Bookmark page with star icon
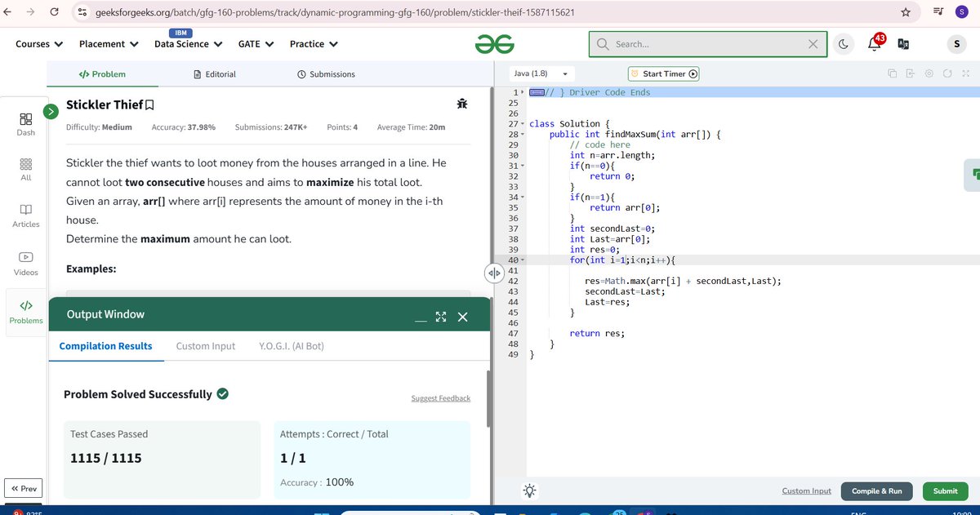The width and height of the screenshot is (980, 515). tap(905, 12)
